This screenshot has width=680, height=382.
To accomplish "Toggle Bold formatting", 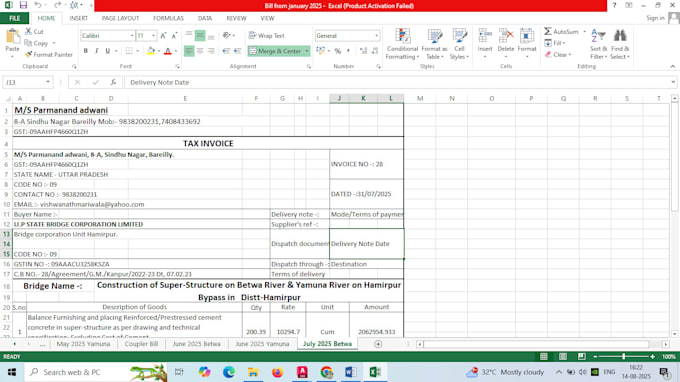I will click(86, 51).
